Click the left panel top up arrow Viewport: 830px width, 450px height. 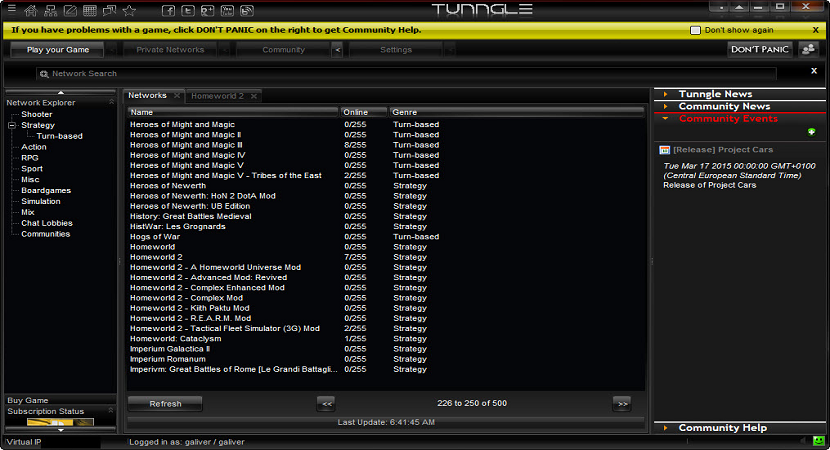(x=61, y=92)
